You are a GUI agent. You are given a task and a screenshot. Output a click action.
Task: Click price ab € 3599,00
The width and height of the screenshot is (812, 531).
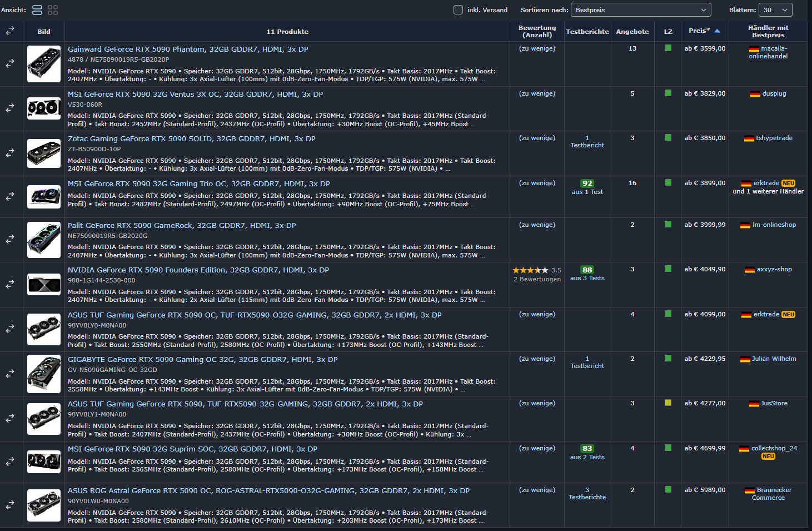pos(705,48)
